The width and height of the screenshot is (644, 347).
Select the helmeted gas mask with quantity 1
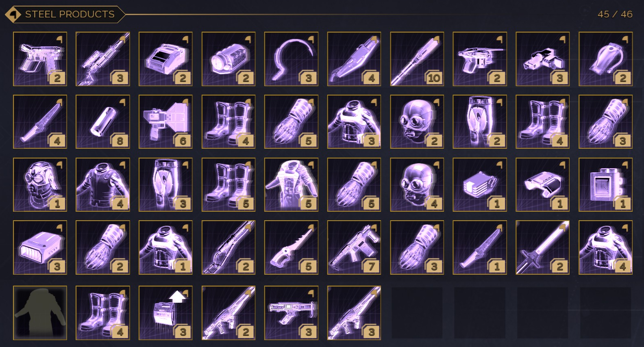40,184
